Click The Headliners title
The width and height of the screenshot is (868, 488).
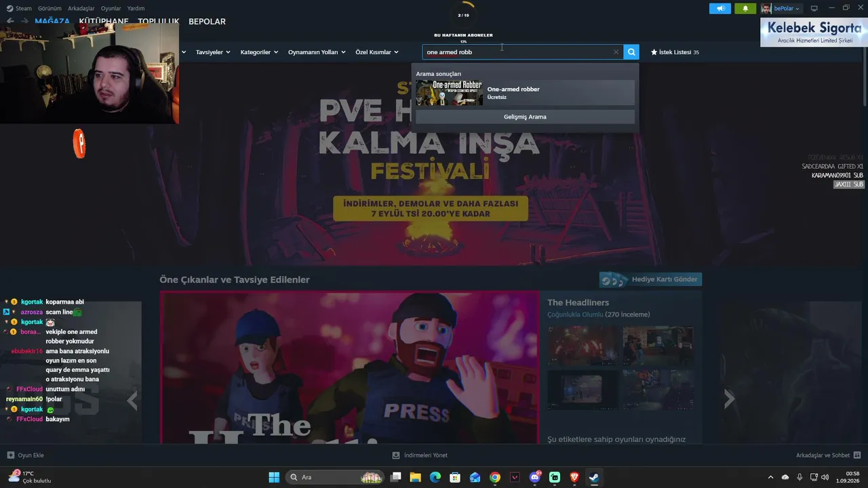pyautogui.click(x=578, y=302)
